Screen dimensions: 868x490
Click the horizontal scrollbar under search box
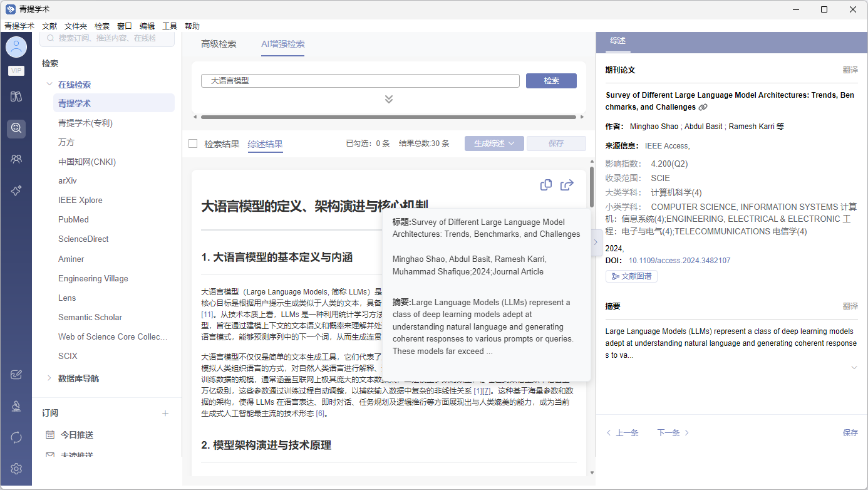coord(388,117)
